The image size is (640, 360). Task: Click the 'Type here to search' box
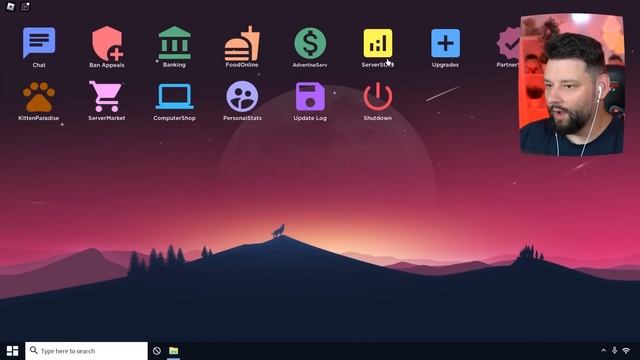pos(87,351)
